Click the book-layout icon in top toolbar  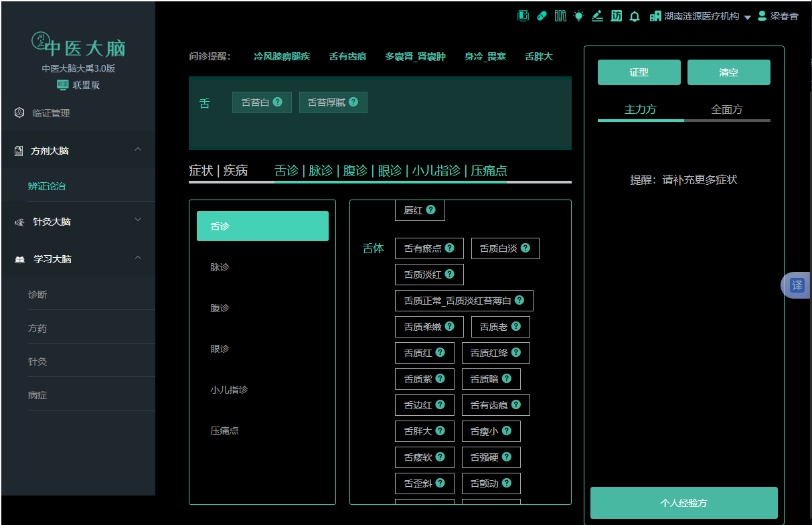coord(523,16)
